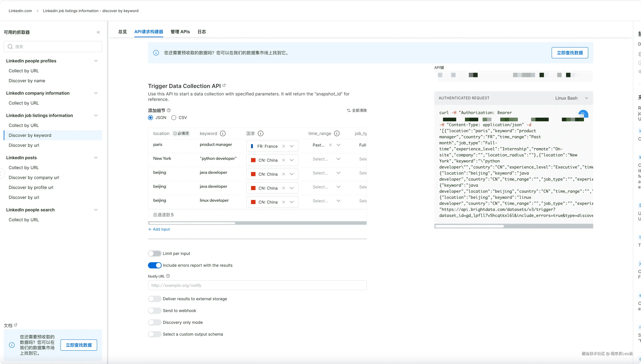This screenshot has height=364, width=641.
Task: Select the CSV format radio button
Action: [x=174, y=118]
